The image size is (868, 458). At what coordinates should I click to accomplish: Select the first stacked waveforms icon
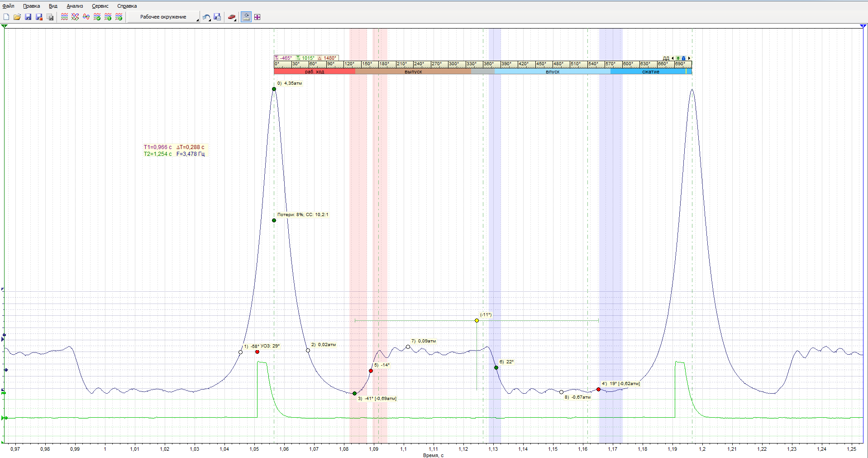(64, 17)
